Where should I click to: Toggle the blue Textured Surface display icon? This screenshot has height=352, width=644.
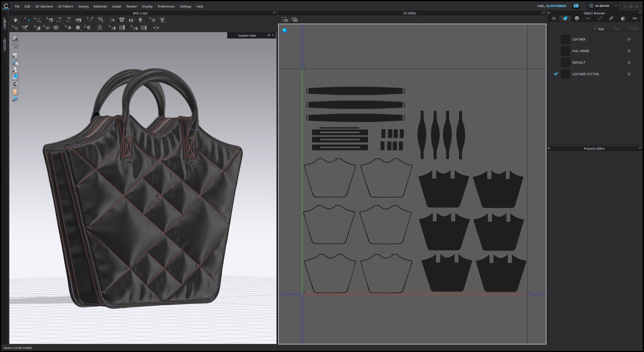(x=15, y=77)
